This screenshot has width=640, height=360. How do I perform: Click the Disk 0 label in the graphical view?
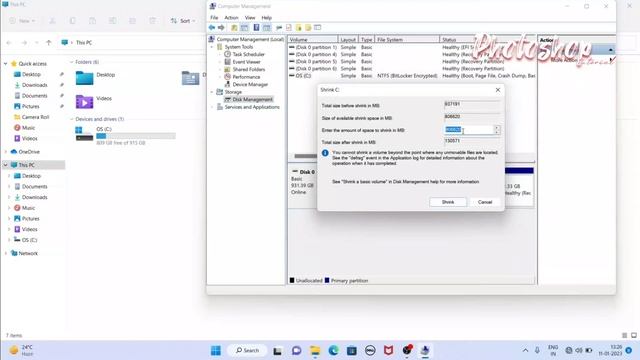pos(307,172)
